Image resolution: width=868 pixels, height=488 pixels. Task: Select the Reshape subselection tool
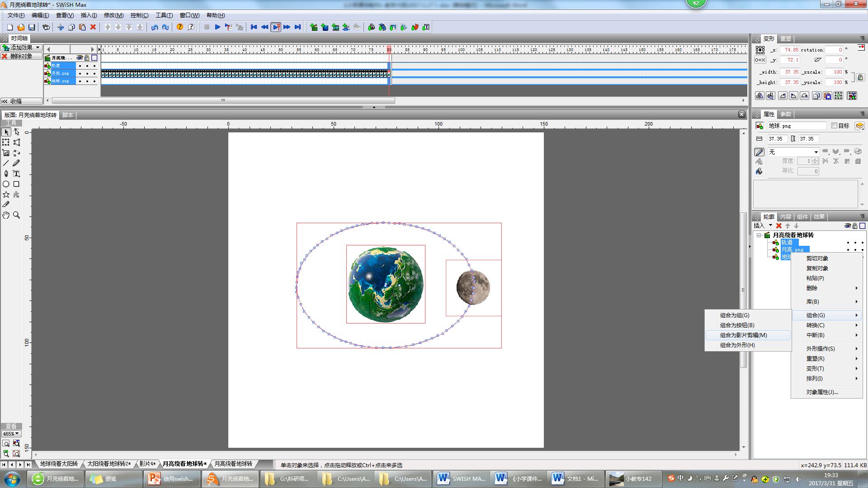[x=17, y=132]
